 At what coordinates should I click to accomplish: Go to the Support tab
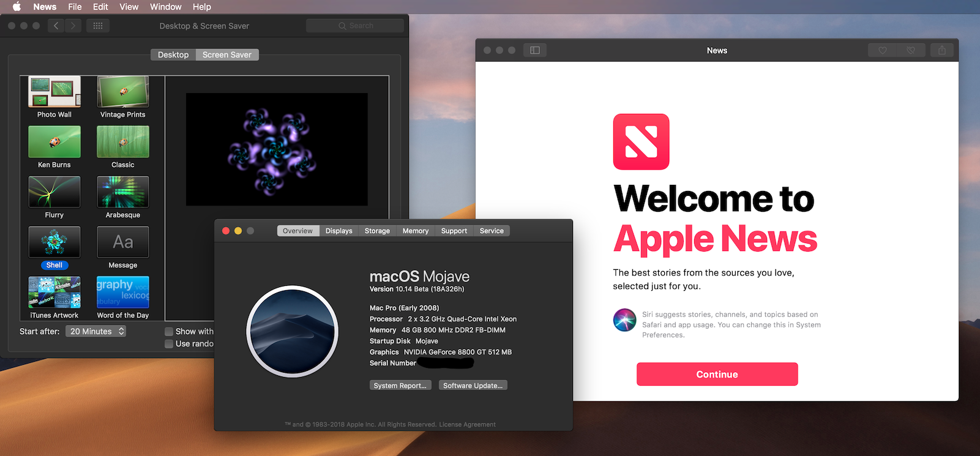[454, 231]
